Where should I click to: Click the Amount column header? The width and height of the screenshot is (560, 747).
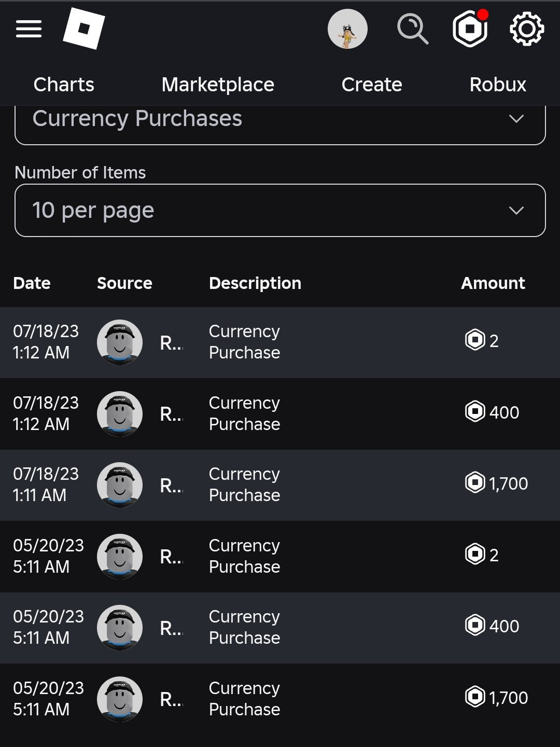pyautogui.click(x=493, y=283)
